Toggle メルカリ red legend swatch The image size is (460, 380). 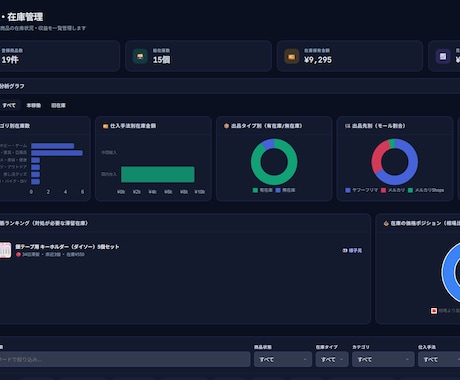(383, 190)
